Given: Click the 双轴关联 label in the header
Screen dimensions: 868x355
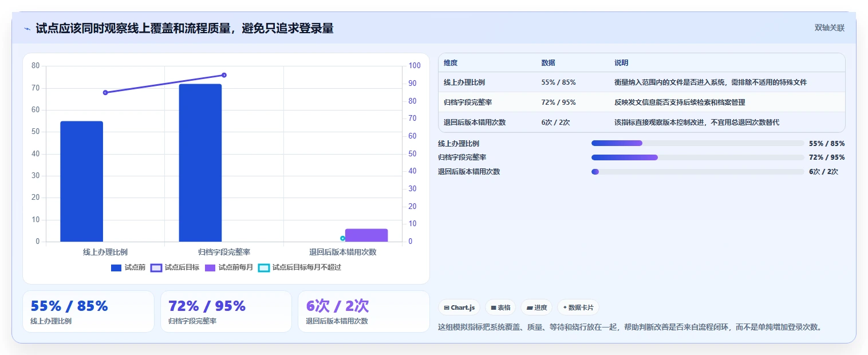Looking at the screenshot, I should (x=830, y=27).
